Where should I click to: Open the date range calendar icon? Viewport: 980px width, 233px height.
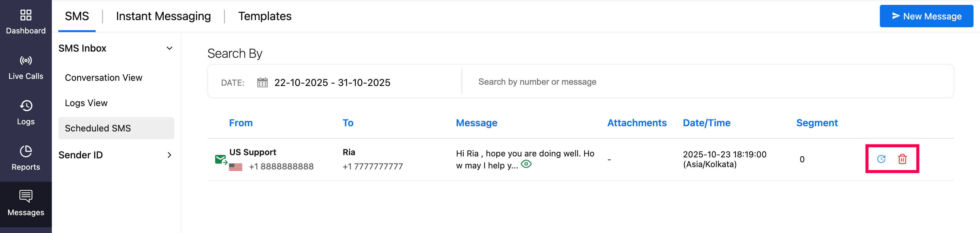coord(262,83)
